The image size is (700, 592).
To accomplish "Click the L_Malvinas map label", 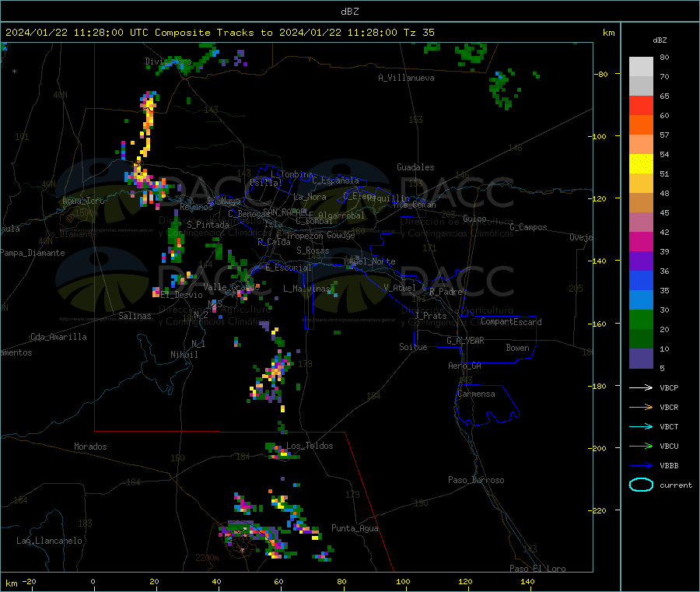I will click(x=306, y=289).
